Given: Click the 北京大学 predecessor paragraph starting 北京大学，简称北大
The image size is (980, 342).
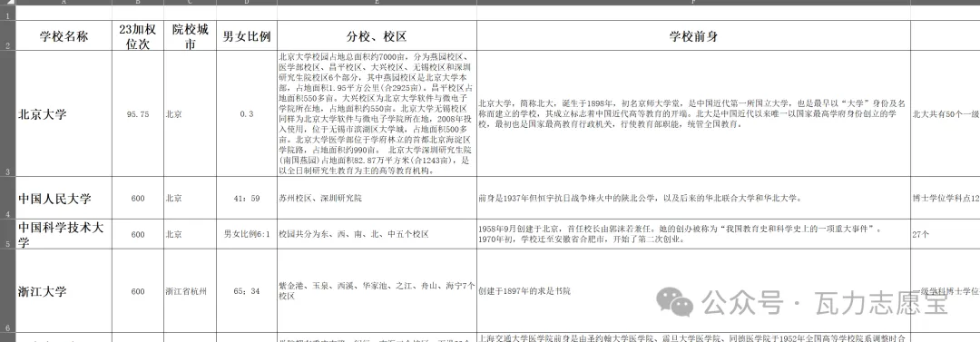Looking at the screenshot, I should (693, 114).
